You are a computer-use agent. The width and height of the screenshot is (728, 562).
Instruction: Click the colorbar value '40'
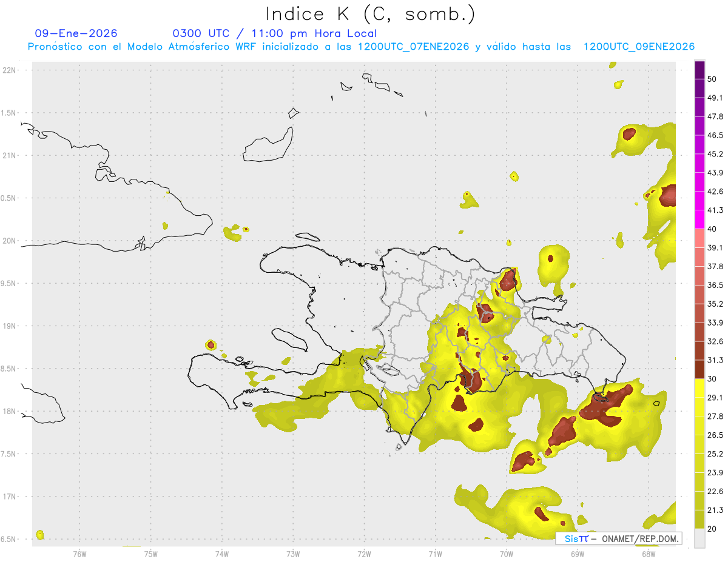pyautogui.click(x=712, y=229)
